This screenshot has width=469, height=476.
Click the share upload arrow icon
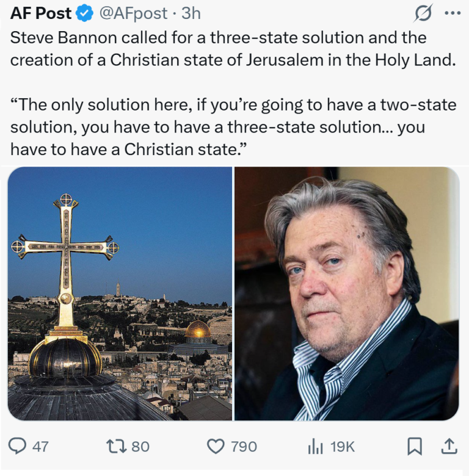pos(449,447)
